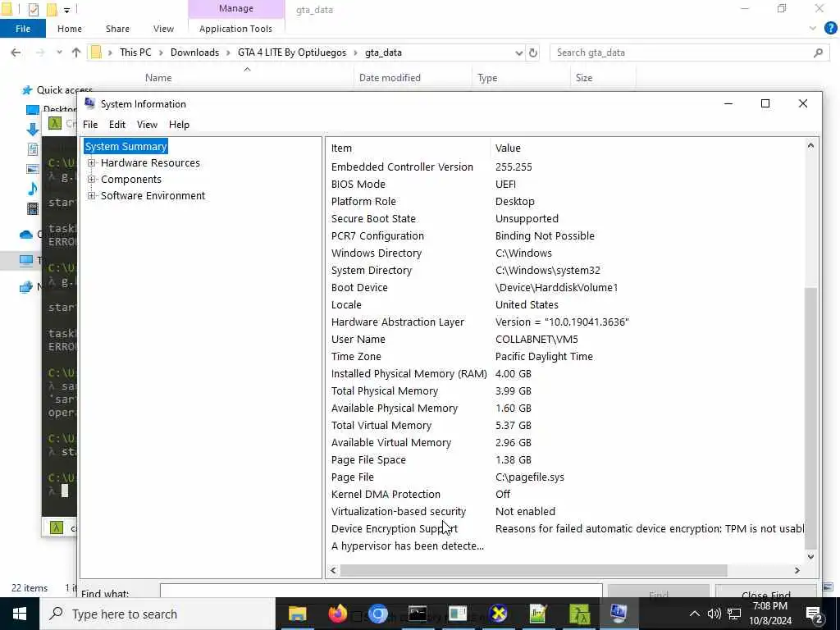Expand the Hardware Resources node
This screenshot has width=840, height=630.
point(92,163)
